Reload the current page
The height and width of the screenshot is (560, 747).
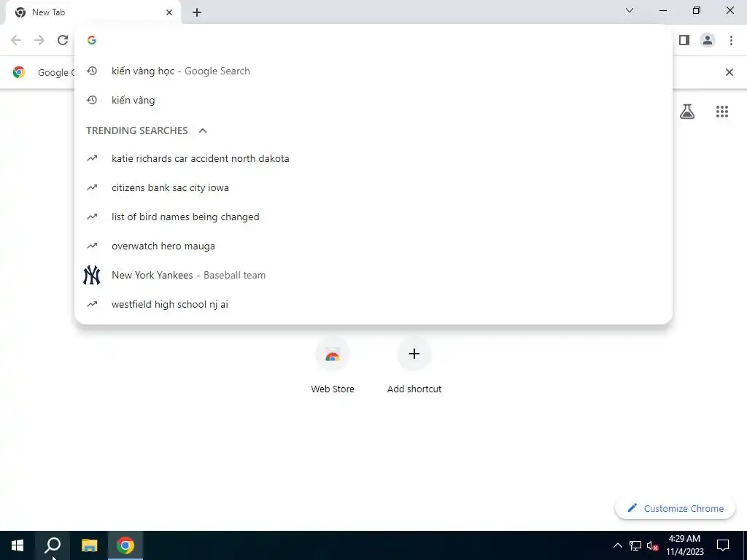coord(63,40)
